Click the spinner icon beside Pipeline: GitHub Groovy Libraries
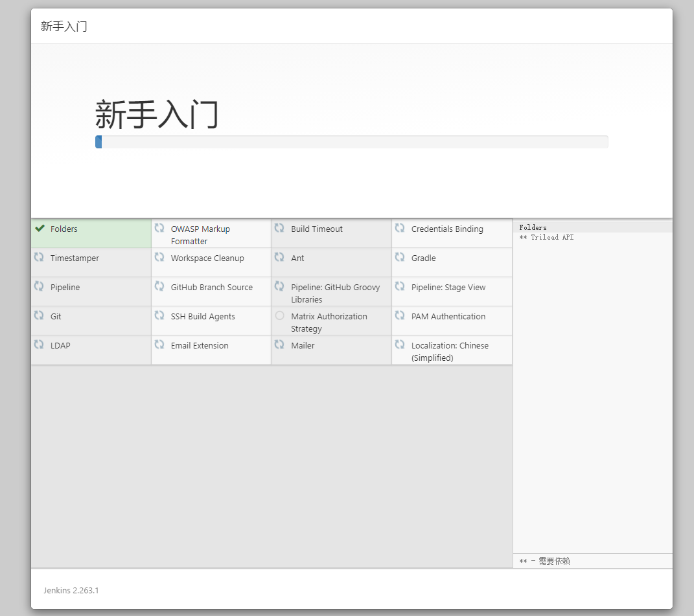 click(x=279, y=286)
